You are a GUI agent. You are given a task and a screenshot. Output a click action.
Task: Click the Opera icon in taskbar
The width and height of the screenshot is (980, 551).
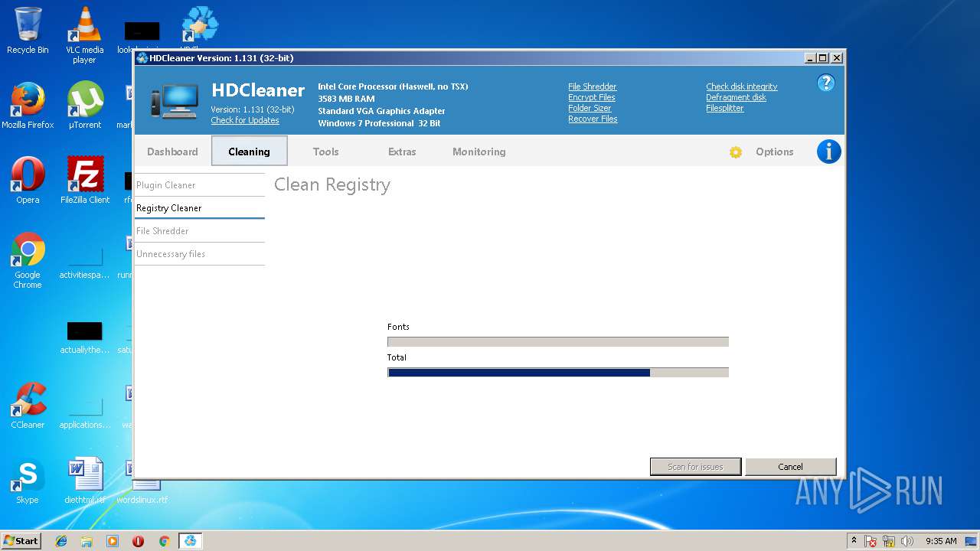[138, 541]
